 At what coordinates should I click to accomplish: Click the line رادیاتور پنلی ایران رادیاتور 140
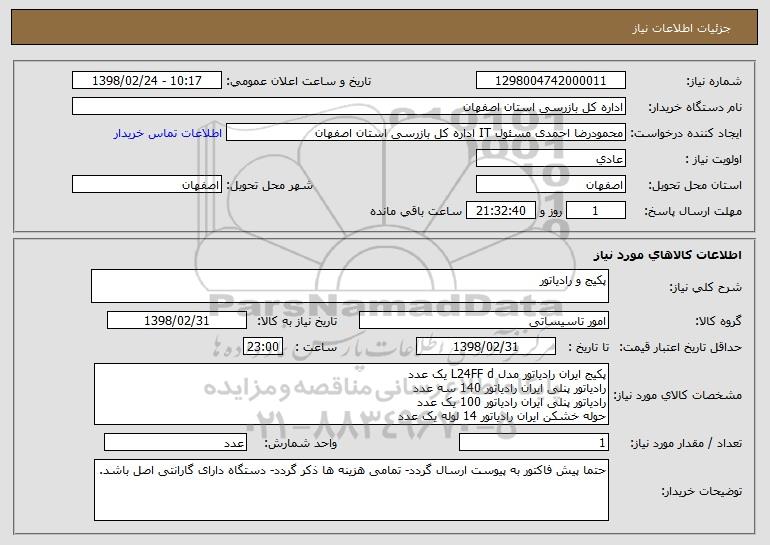[509, 388]
